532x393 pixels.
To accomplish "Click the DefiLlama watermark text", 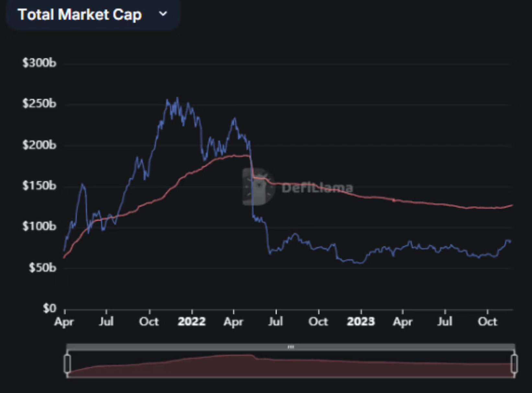I will 317,188.
